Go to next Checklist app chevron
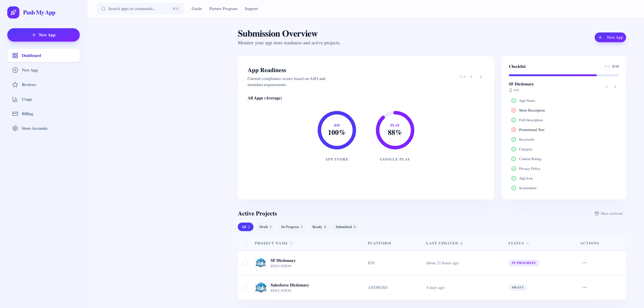Viewport: 644px width, 308px height. tap(615, 87)
